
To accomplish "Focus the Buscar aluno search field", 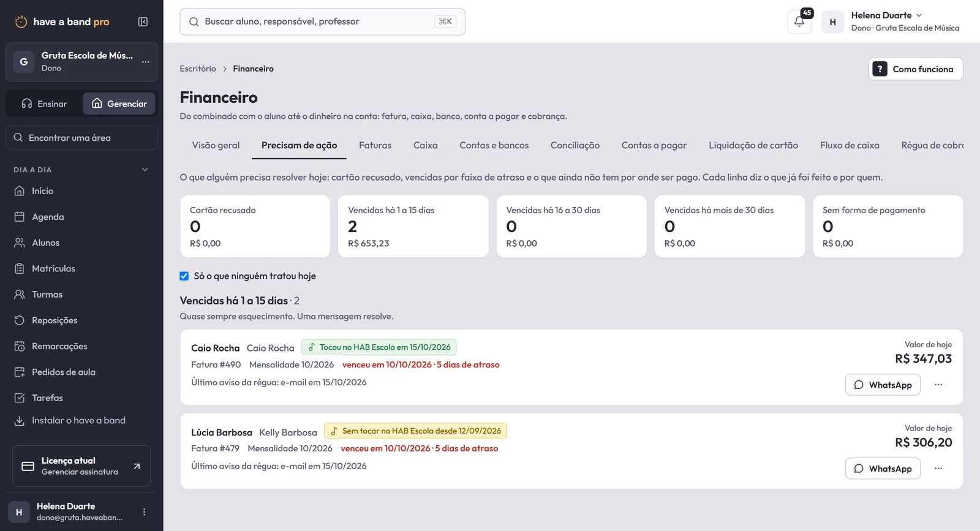I will click(322, 21).
